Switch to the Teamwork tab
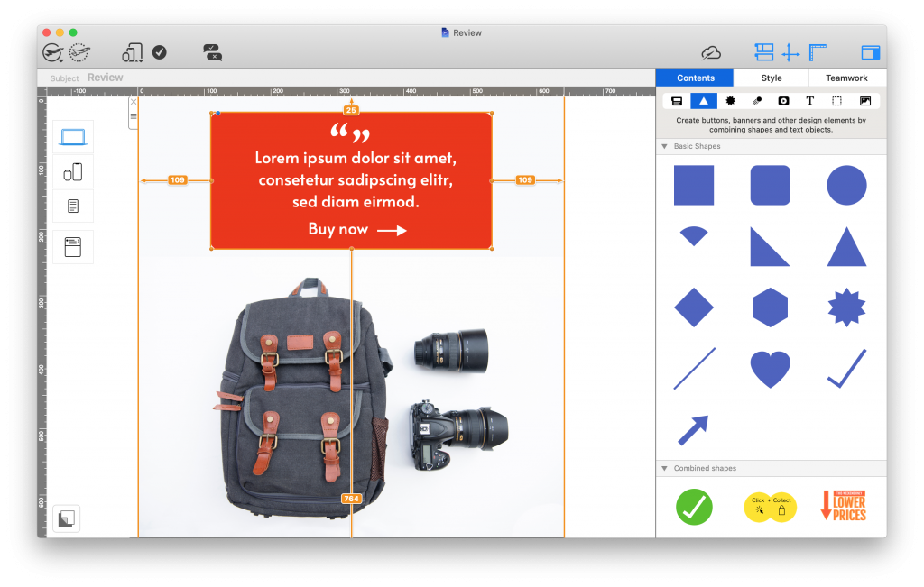Viewport: 924px width, 587px height. tap(846, 78)
